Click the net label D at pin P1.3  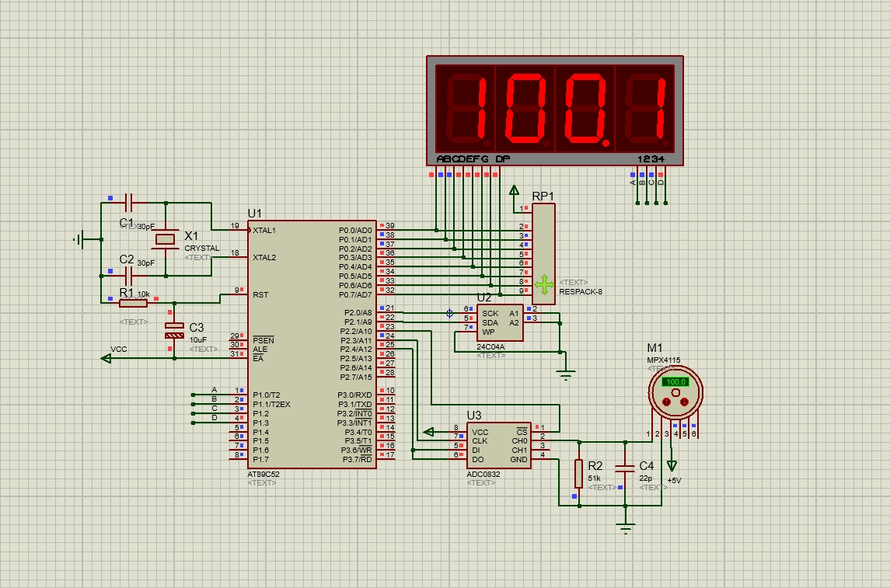click(x=215, y=417)
